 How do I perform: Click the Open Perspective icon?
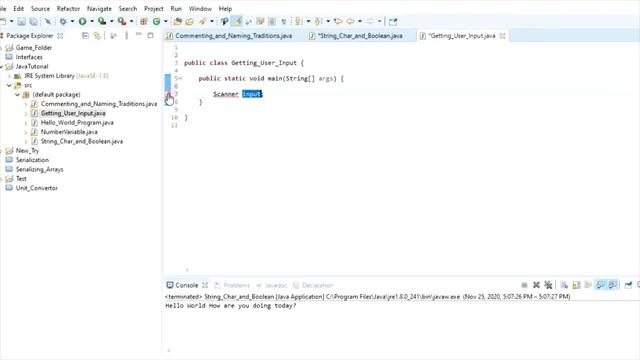393,22
